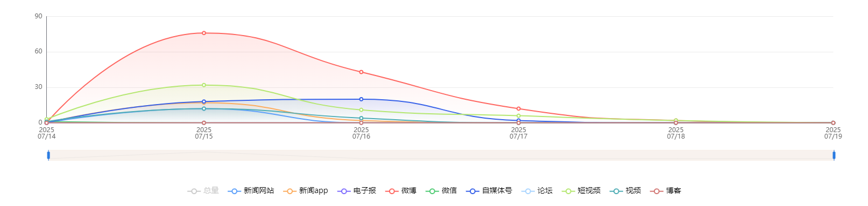This screenshot has height=206, width=868.
Task: Click the blue 自媒体号 legend icon
Action: (472, 191)
